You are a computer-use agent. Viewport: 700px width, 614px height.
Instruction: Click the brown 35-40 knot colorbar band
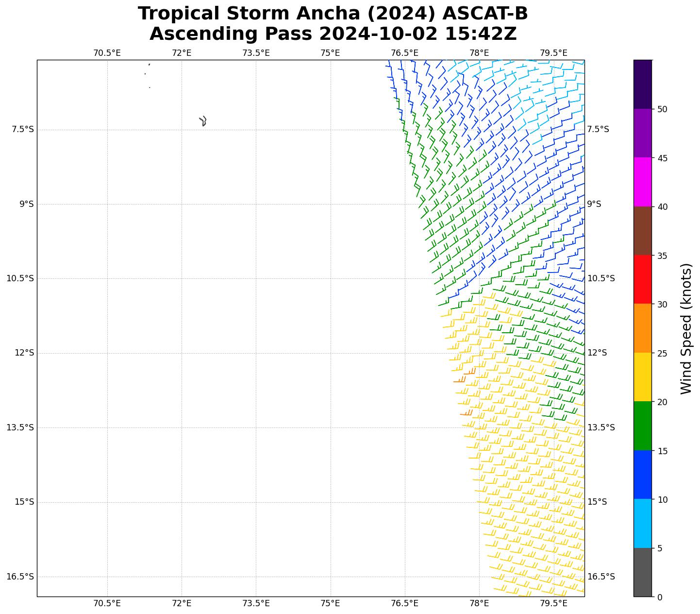pos(642,231)
